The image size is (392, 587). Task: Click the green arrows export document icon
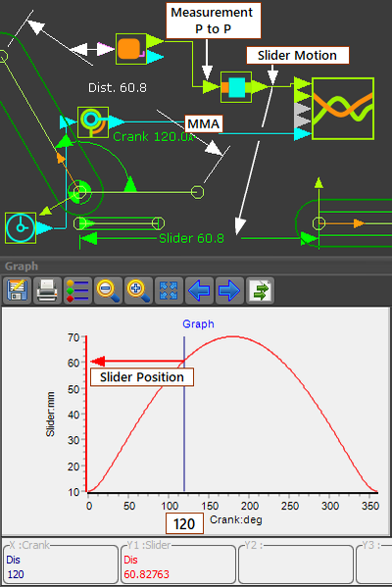point(260,290)
